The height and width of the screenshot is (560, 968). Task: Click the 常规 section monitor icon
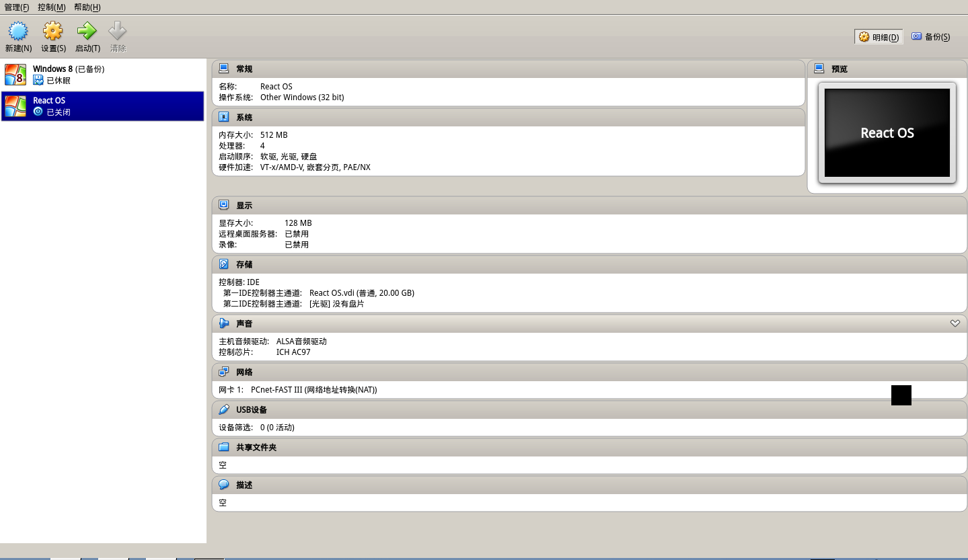[224, 69]
